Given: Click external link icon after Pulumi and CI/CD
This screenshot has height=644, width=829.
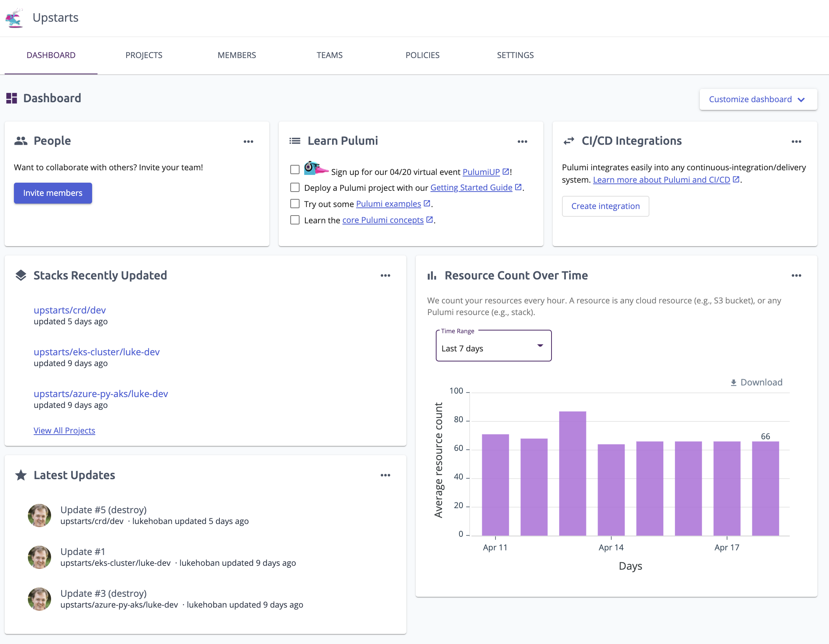Looking at the screenshot, I should click(736, 180).
